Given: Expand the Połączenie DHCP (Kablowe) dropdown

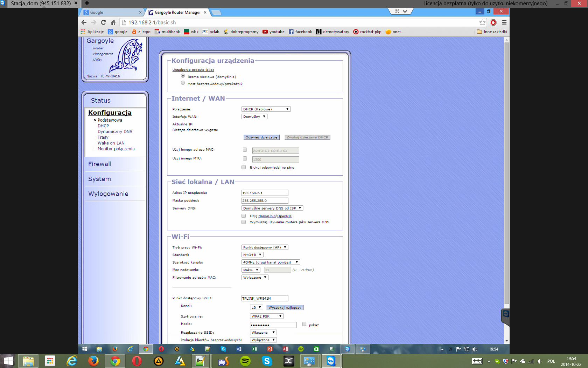Looking at the screenshot, I should tap(266, 109).
